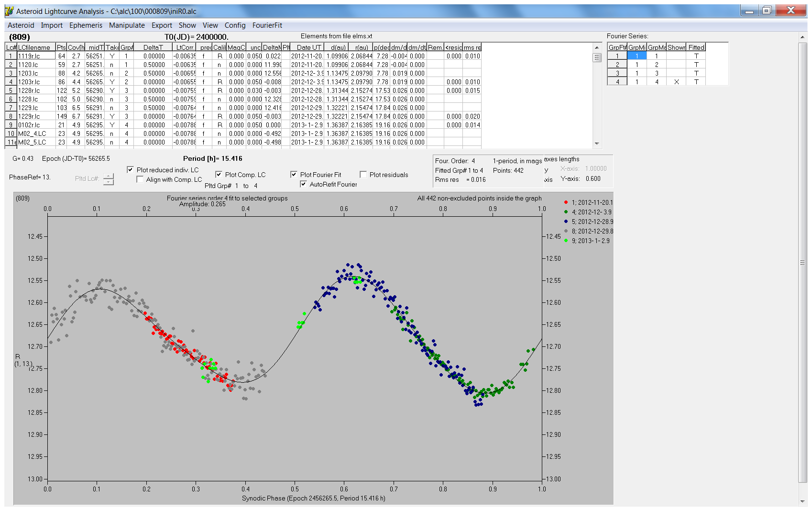Click the PhaseRef= 13. label
812x511 pixels.
30,177
